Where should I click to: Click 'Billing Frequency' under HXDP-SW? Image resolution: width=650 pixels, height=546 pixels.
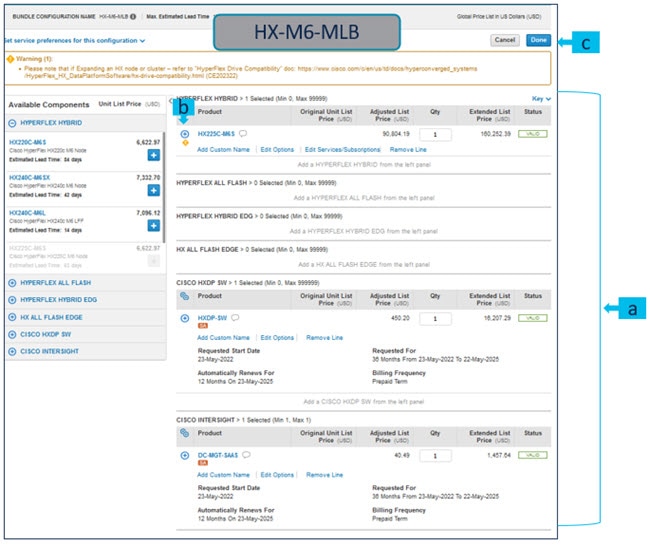399,373
